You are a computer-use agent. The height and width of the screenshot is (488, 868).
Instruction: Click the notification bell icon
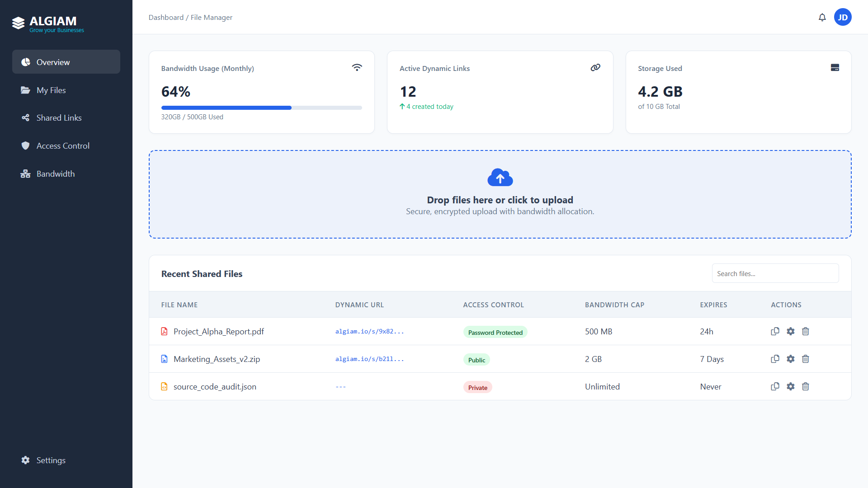click(x=822, y=17)
